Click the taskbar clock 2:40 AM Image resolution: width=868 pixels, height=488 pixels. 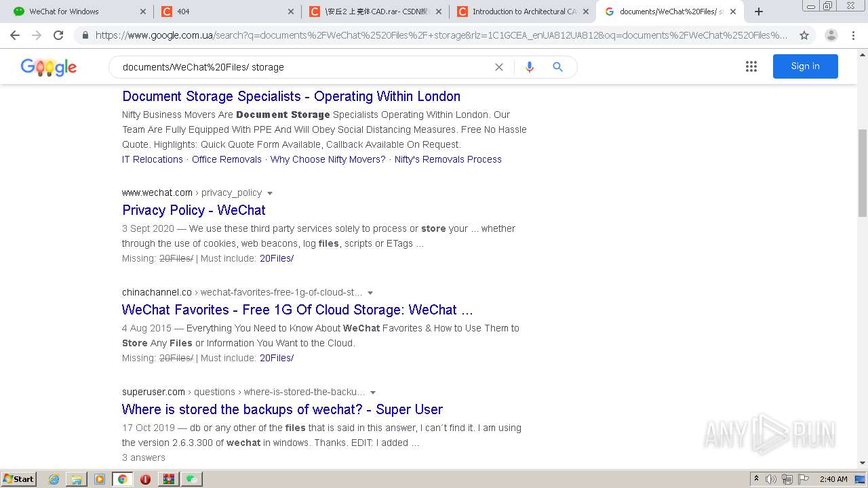point(833,479)
